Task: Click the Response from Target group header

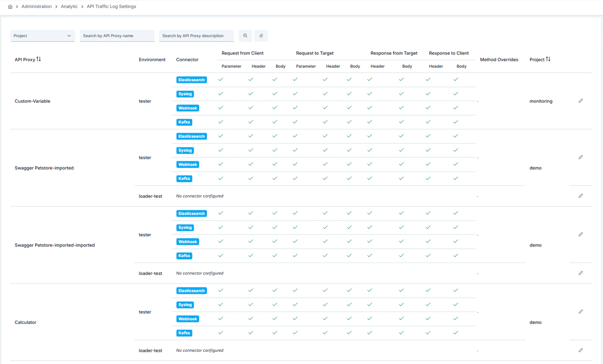Action: (x=394, y=53)
